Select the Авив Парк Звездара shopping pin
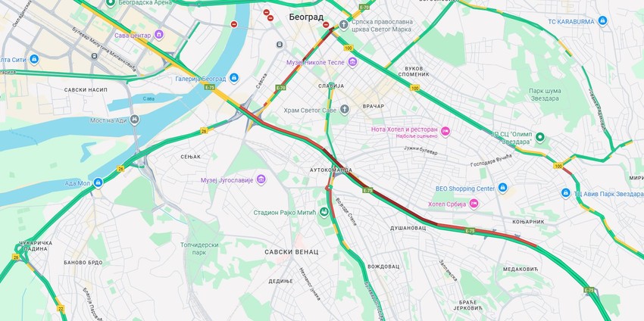This screenshot has width=644, height=321. (x=565, y=192)
